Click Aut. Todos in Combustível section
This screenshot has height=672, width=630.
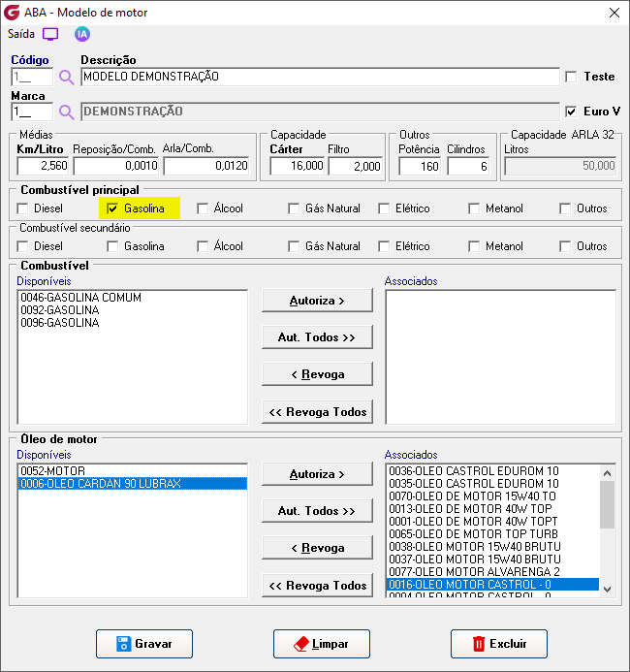tap(317, 337)
